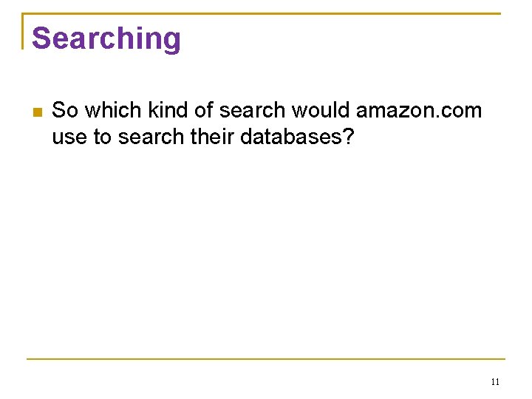The image size is (532, 399).
Task: Click the capital 'S' of the Searching title
Action: click(x=41, y=38)
